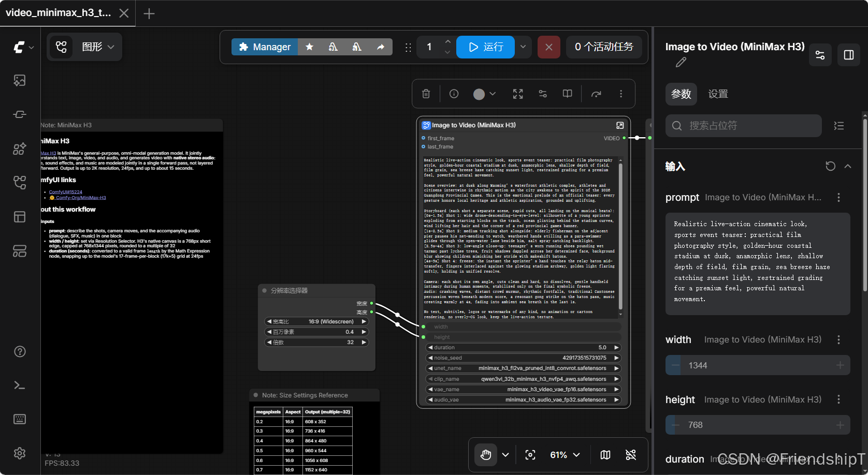This screenshot has width=868, height=475.
Task: Open the clip_name model selector
Action: pyautogui.click(x=524, y=379)
